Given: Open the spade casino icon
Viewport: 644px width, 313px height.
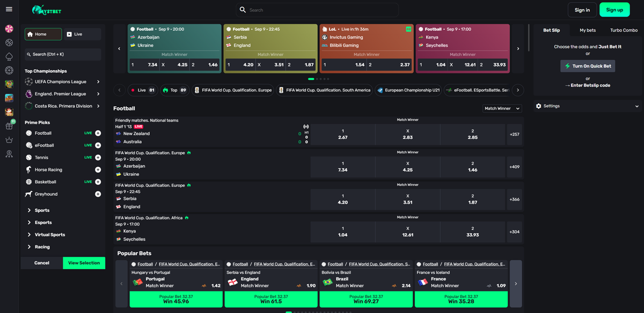Looking at the screenshot, I should (9, 56).
